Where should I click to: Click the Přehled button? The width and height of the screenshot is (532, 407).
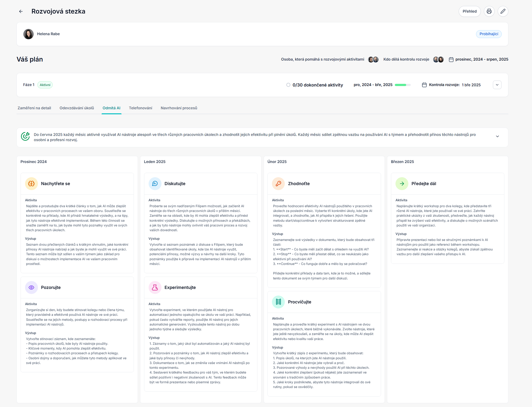click(x=469, y=11)
